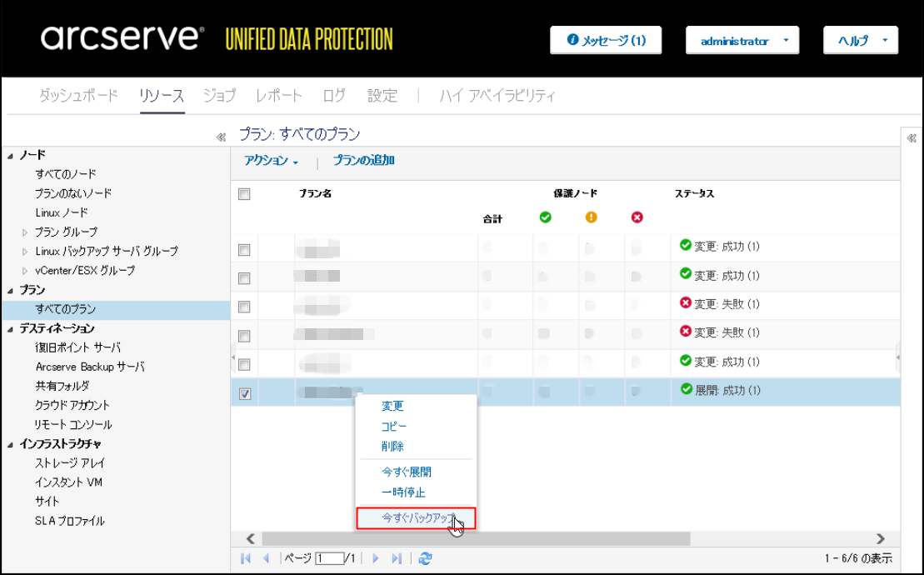Image resolution: width=924 pixels, height=575 pixels.
Task: Choose 今すぐバックアップ from the context menu
Action: pyautogui.click(x=416, y=518)
